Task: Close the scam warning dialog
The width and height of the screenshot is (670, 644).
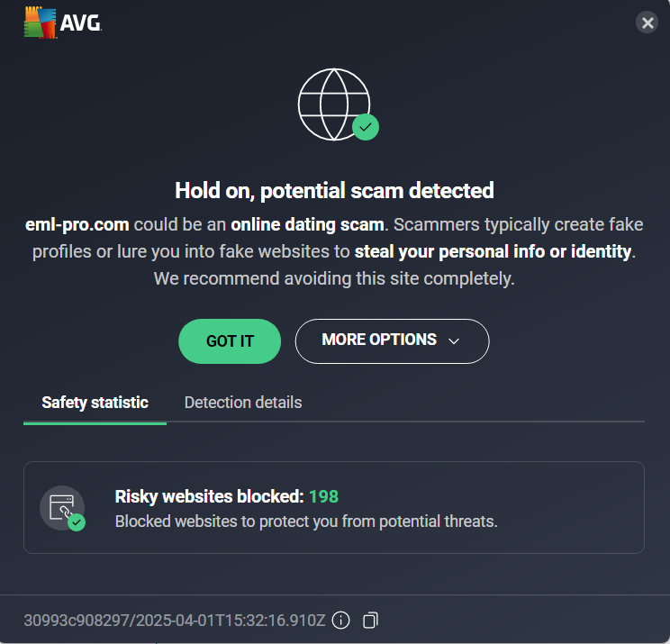Action: click(647, 23)
